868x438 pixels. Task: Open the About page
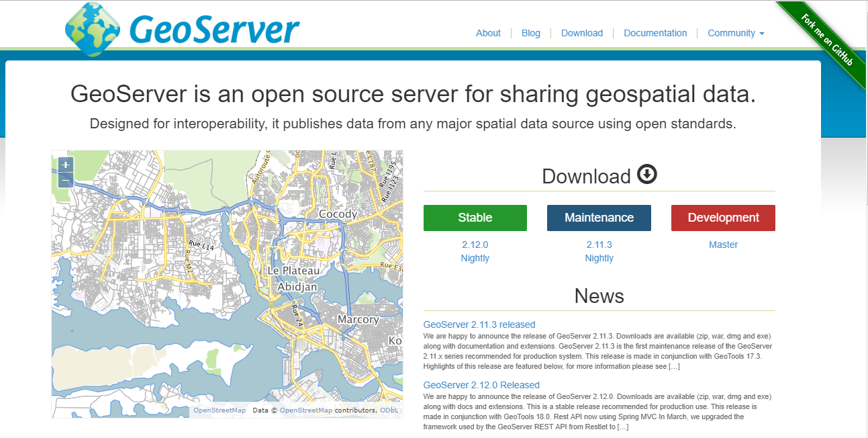(488, 33)
